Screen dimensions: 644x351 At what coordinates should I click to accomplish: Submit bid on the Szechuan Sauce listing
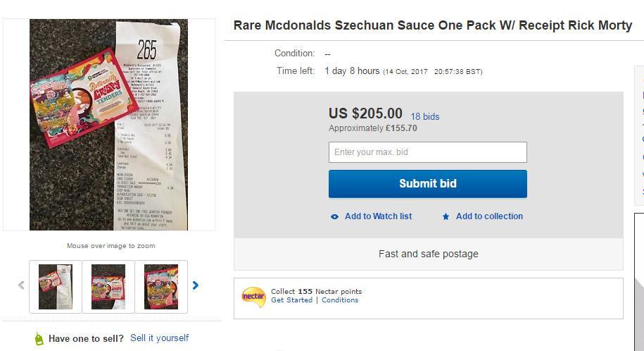[x=427, y=183]
